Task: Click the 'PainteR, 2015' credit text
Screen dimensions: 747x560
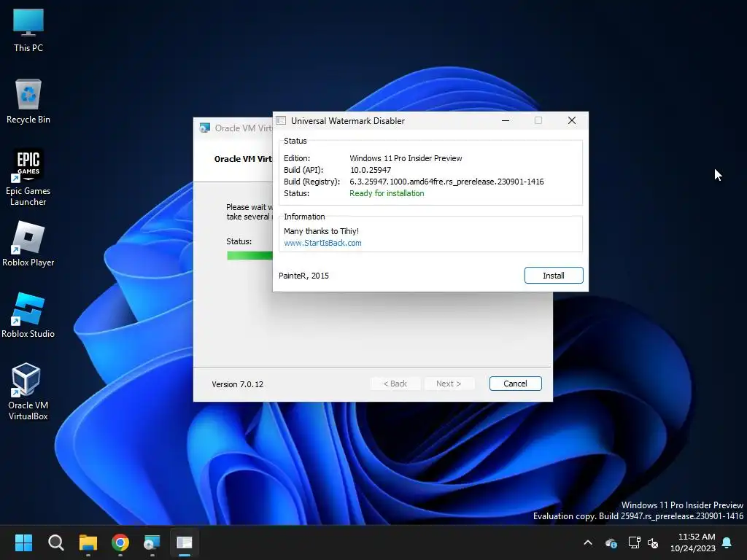Action: [x=303, y=276]
